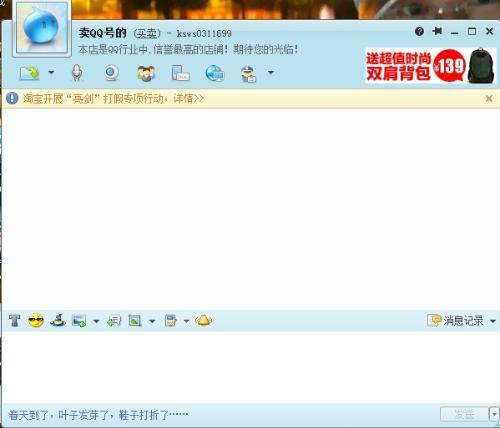The image size is (500, 428).
Task: Expand the send button options arrow
Action: [x=494, y=414]
